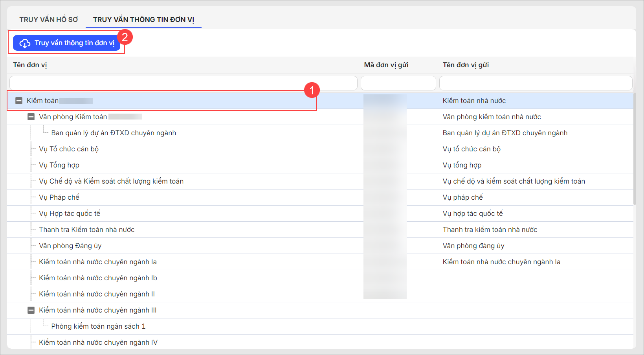Select Phòng kiểm toán ngân sách 1
This screenshot has width=644, height=355.
[x=98, y=327]
